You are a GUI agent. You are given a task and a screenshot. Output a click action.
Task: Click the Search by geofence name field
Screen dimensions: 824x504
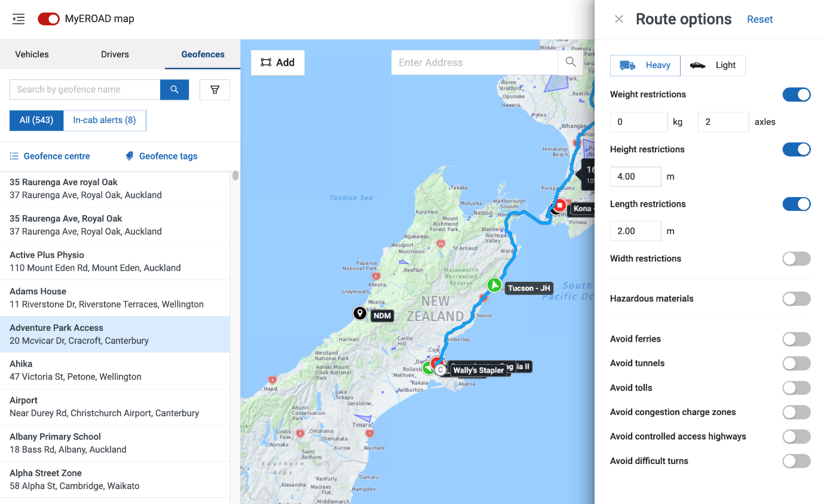click(85, 90)
